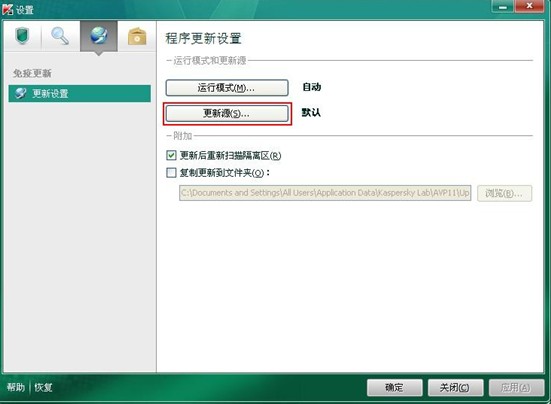
Task: Minimize the settings window
Action: (503, 7)
